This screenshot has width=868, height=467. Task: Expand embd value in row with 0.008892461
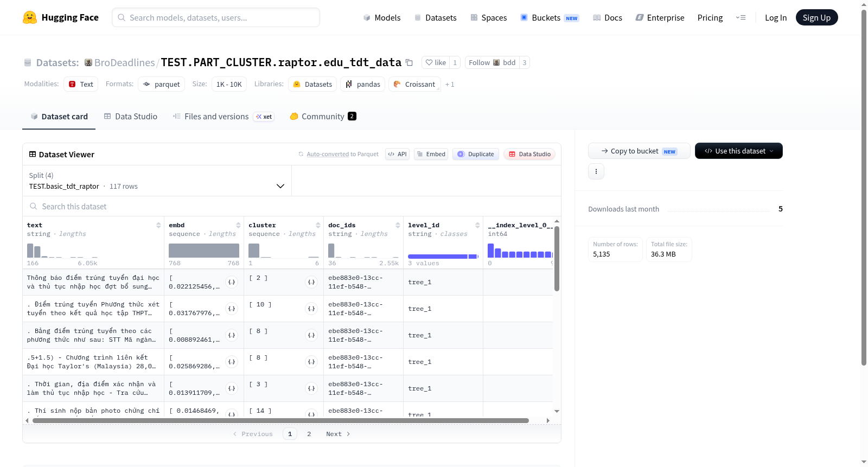(232, 335)
